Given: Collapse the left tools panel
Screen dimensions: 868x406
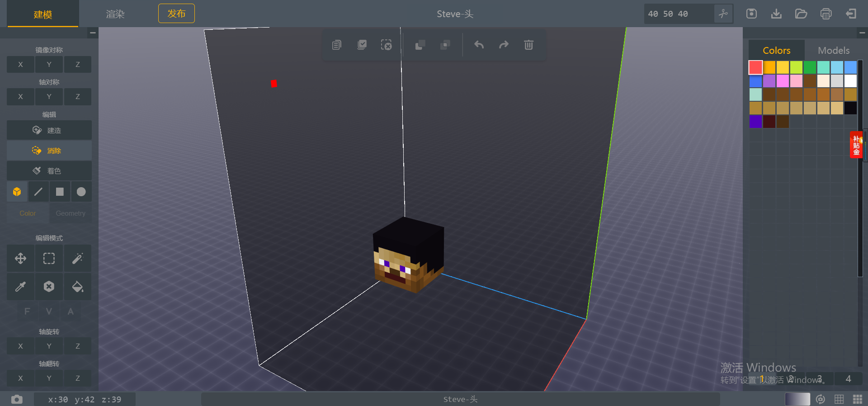Looking at the screenshot, I should (x=93, y=33).
